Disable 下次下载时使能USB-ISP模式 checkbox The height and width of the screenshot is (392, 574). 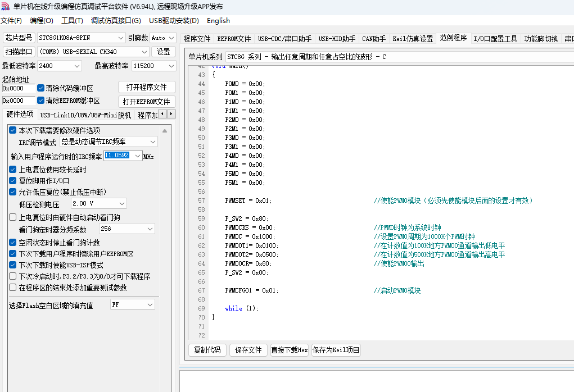pyautogui.click(x=13, y=265)
